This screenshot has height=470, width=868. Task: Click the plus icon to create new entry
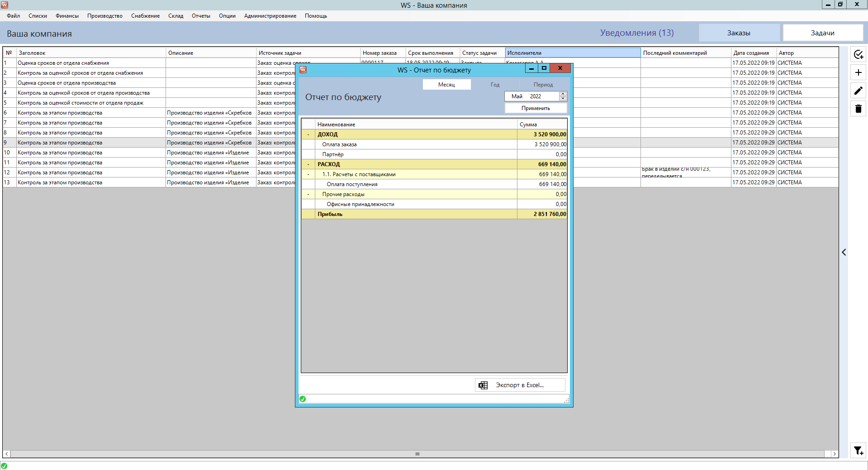coord(858,72)
